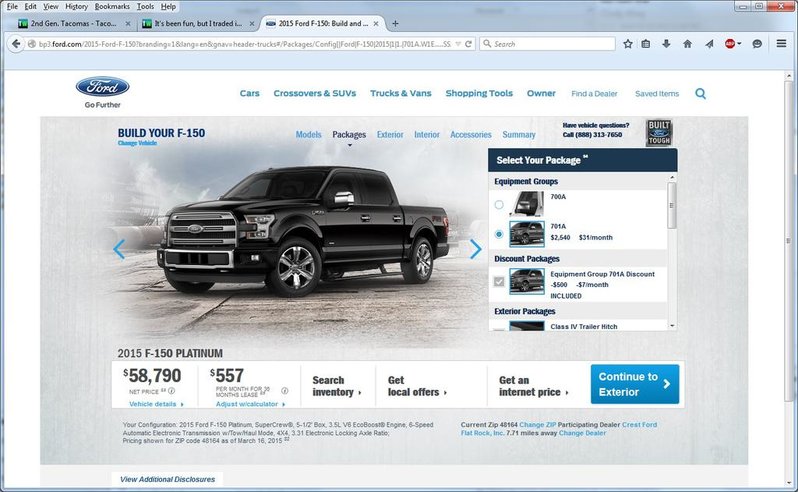Go to the Interior build step

(x=426, y=135)
